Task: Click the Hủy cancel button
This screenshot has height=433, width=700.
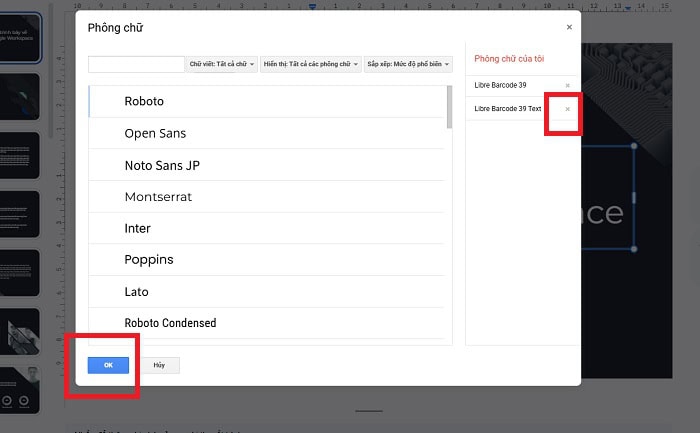Action: pyautogui.click(x=159, y=365)
